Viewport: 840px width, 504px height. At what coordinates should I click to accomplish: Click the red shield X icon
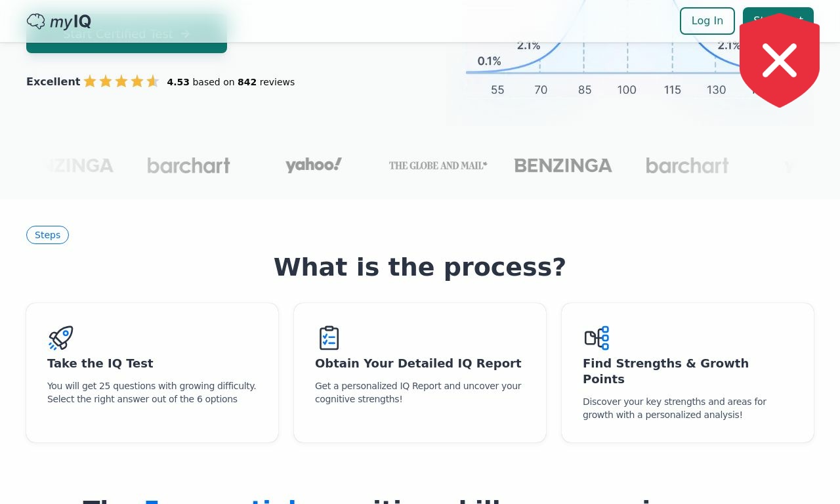[x=780, y=60]
